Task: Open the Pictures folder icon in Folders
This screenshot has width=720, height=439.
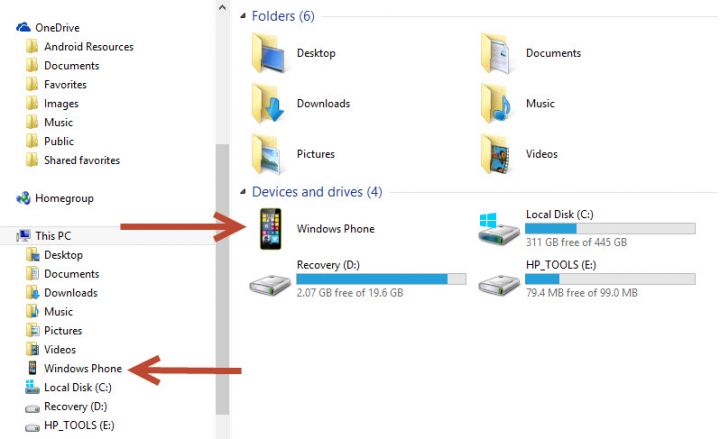Action: click(x=267, y=154)
